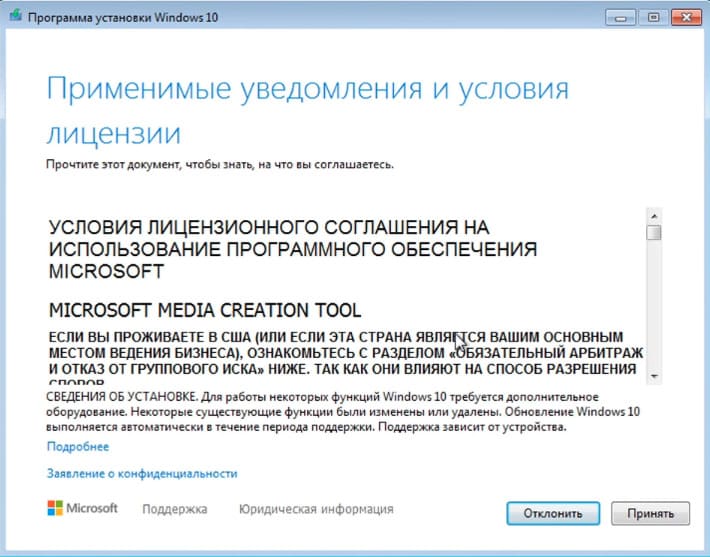Open the Подробнее link
The width and height of the screenshot is (710, 557).
[78, 447]
